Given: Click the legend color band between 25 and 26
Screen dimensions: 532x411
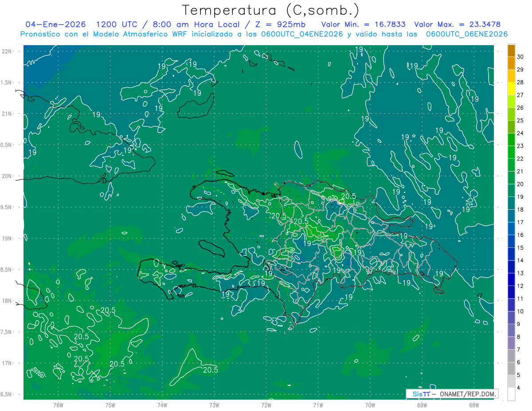Looking at the screenshot, I should pos(511,114).
